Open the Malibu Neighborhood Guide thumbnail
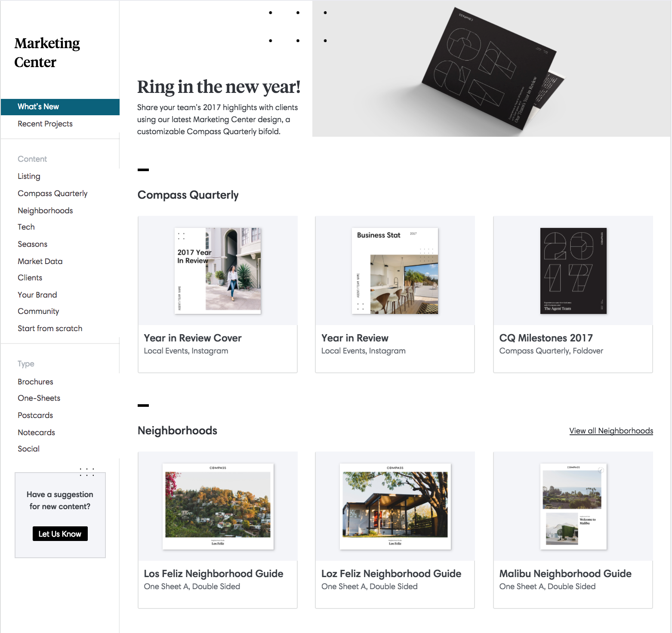672x633 pixels. [573, 507]
